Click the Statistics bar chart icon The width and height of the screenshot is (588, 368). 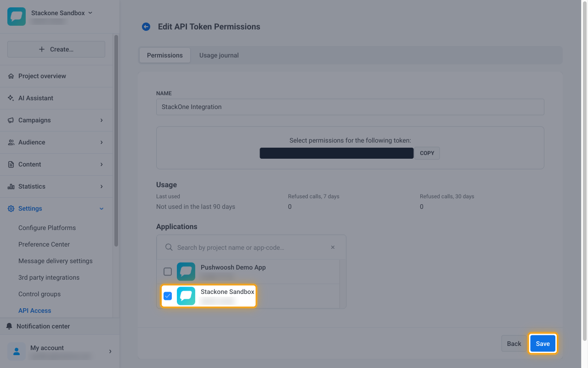(x=11, y=186)
